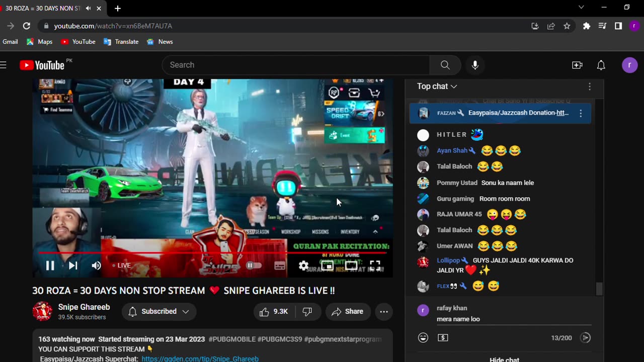Go full screen in video player
Viewport: 644px width, 362px height.
point(375,265)
